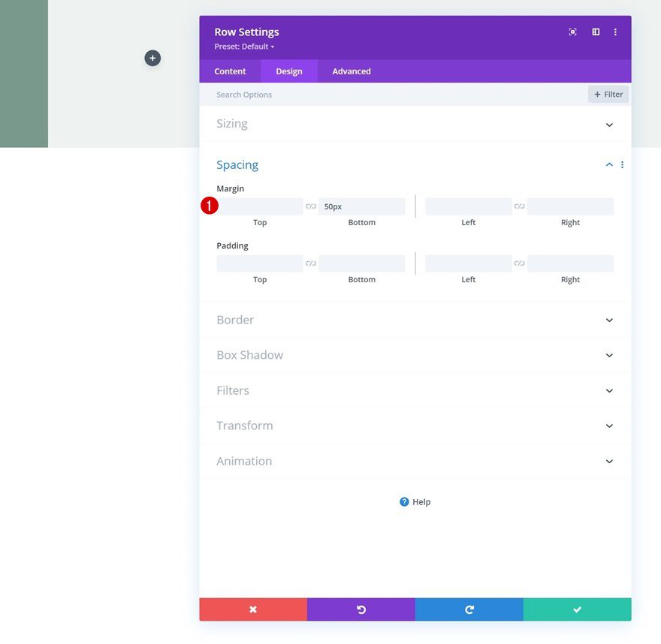The width and height of the screenshot is (661, 644).
Task: Open the header three-dot options menu
Action: tap(615, 32)
